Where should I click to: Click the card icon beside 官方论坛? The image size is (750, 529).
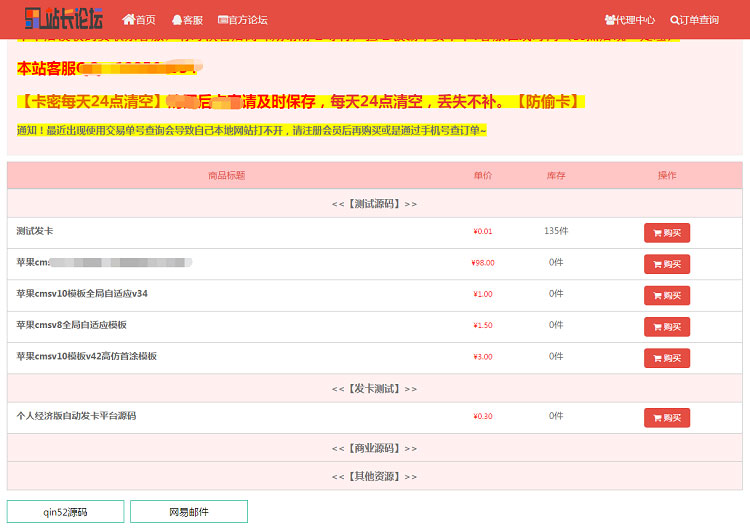[x=223, y=19]
